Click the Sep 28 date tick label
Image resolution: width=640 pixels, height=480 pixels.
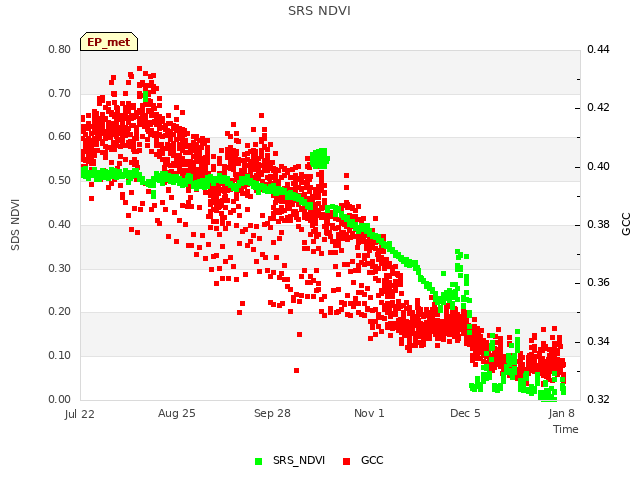(272, 413)
